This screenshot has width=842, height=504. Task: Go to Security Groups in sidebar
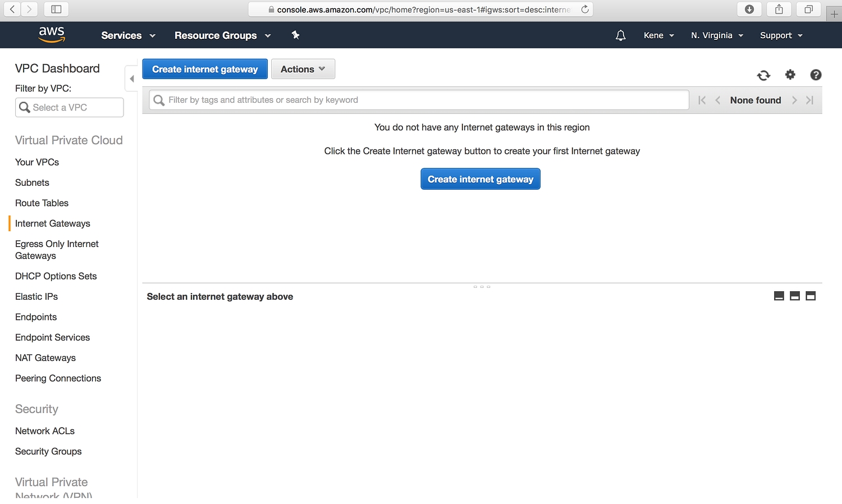click(x=48, y=451)
